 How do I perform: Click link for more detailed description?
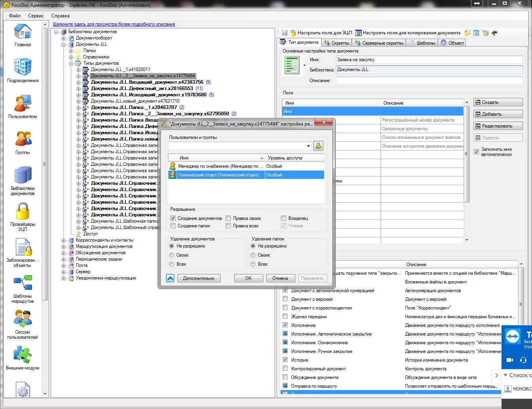pyautogui.click(x=114, y=24)
